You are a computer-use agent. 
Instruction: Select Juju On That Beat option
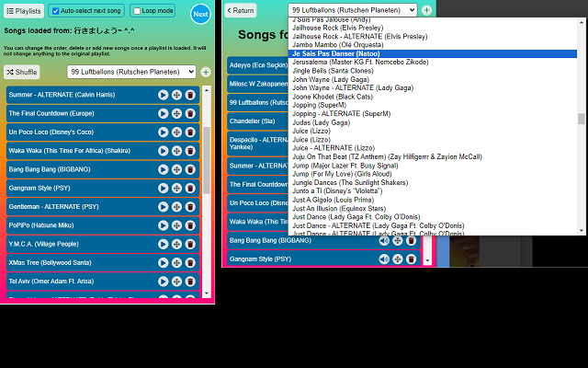(433, 157)
